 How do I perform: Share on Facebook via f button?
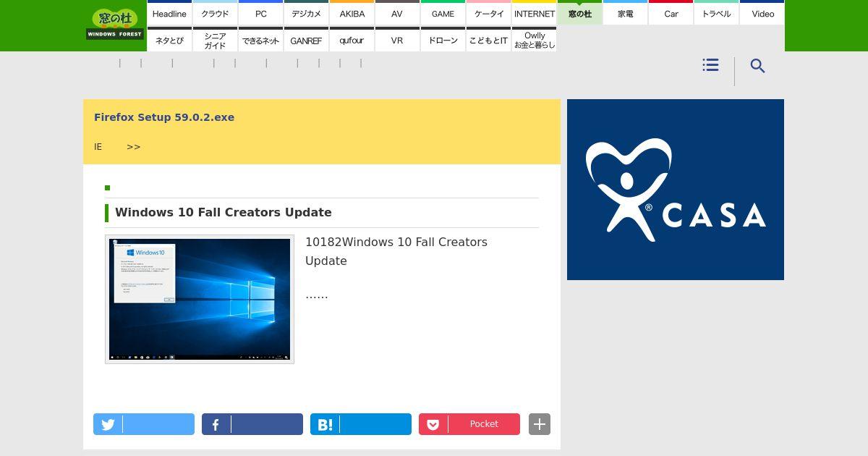click(252, 424)
